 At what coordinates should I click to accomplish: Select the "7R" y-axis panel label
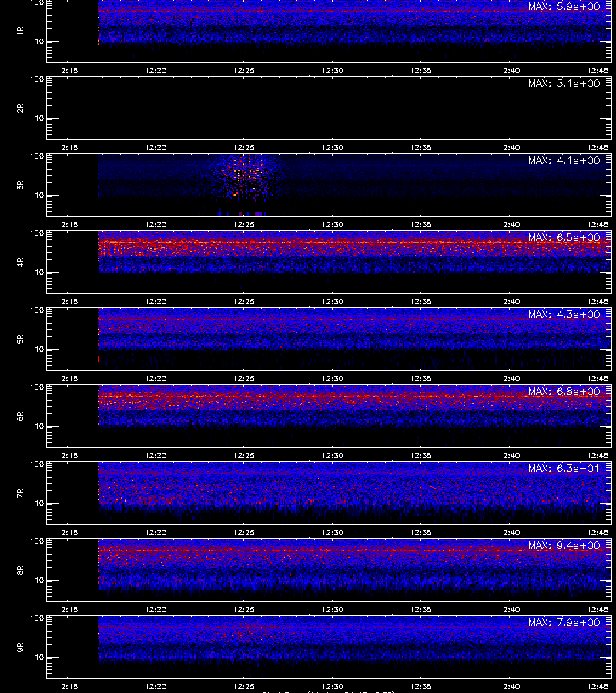20,494
